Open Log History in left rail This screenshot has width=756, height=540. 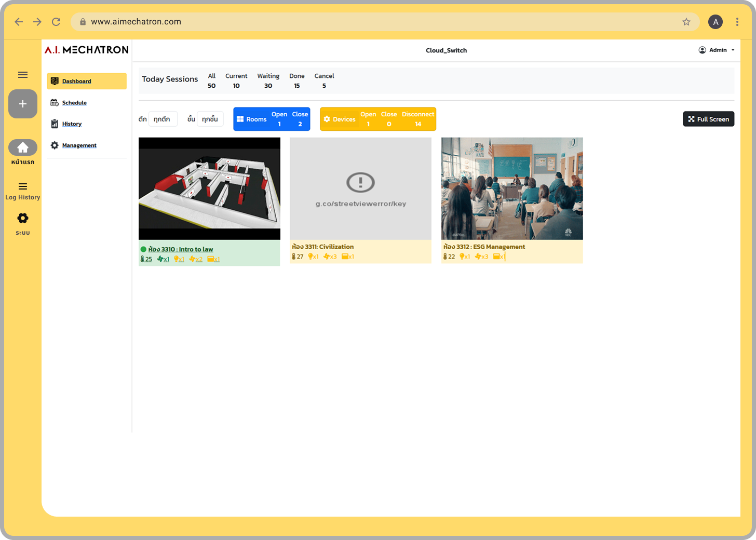(23, 191)
